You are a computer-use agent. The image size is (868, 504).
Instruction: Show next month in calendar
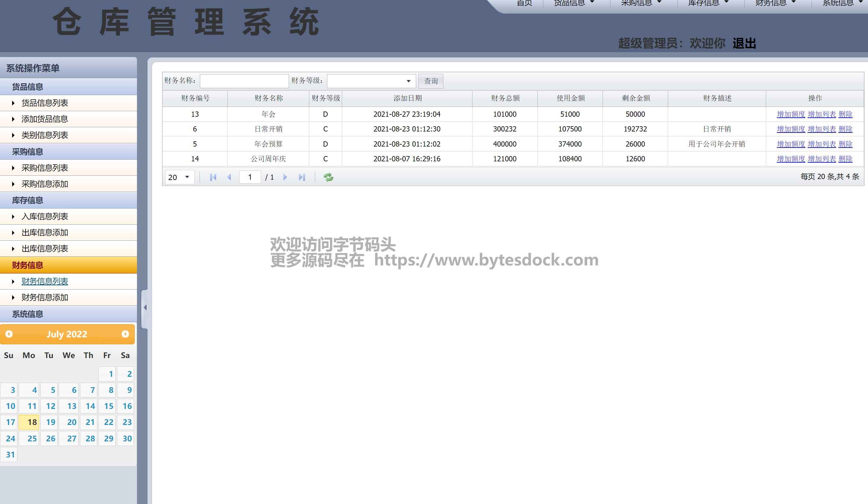click(125, 334)
